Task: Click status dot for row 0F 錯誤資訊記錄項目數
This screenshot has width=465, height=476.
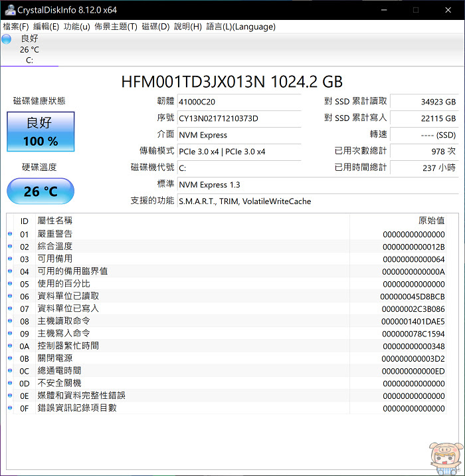Action: 10,408
